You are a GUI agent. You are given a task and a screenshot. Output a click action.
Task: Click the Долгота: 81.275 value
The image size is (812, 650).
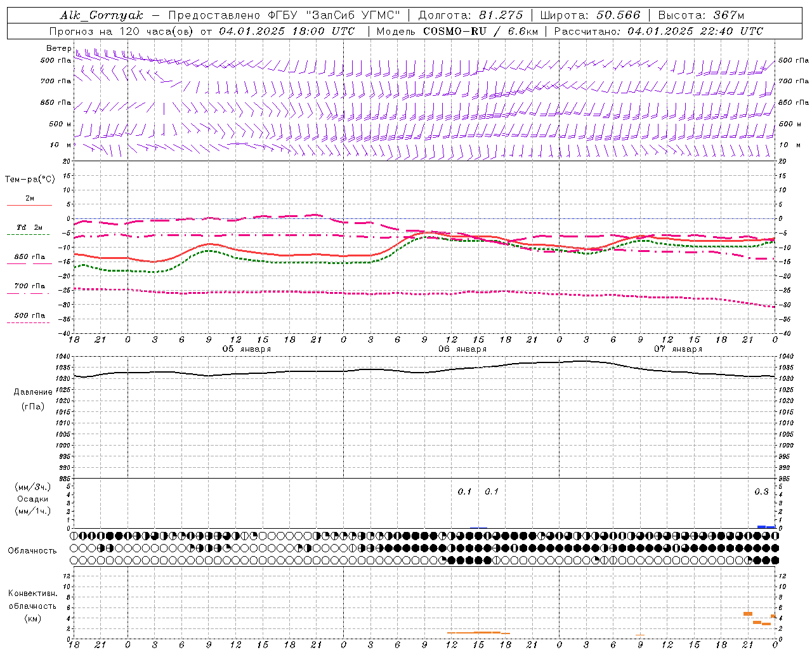pyautogui.click(x=470, y=15)
